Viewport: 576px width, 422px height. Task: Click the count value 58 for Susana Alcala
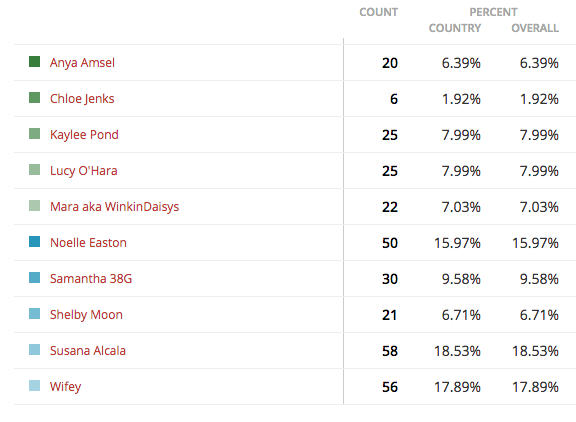pyautogui.click(x=390, y=351)
